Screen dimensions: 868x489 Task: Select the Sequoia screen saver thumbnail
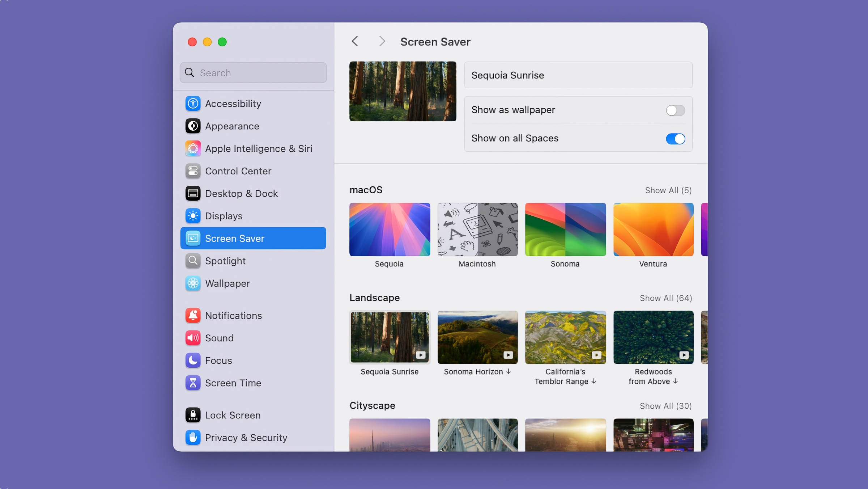click(x=390, y=229)
